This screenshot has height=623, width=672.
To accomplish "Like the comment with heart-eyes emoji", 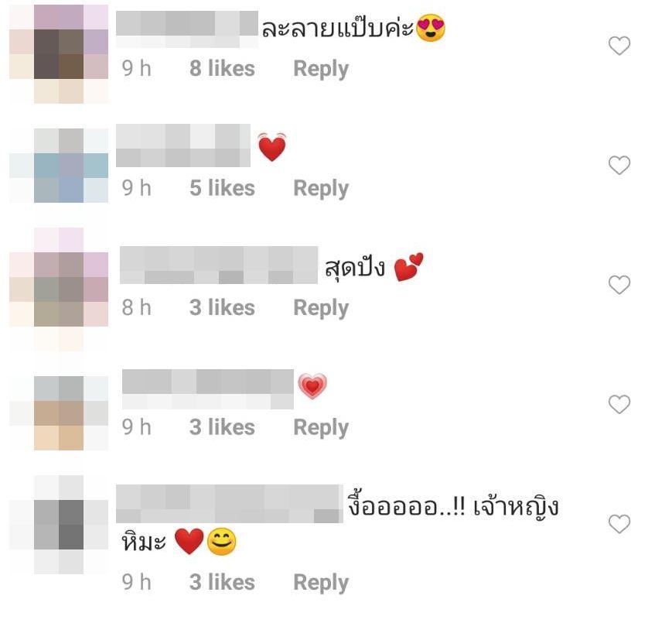I will [619, 46].
